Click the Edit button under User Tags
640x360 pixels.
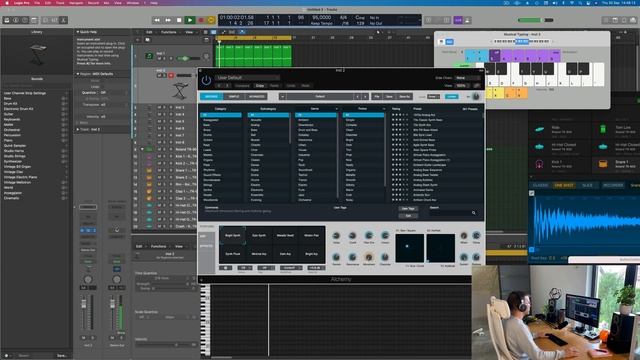tap(408, 216)
